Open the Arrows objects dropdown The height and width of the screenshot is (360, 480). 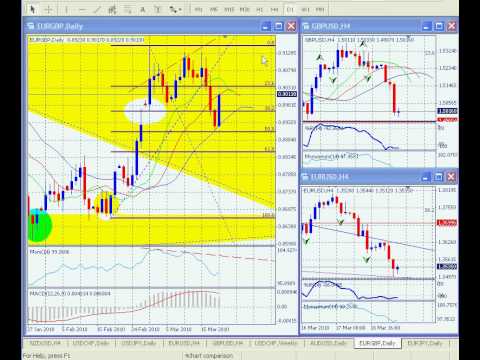coord(175,9)
